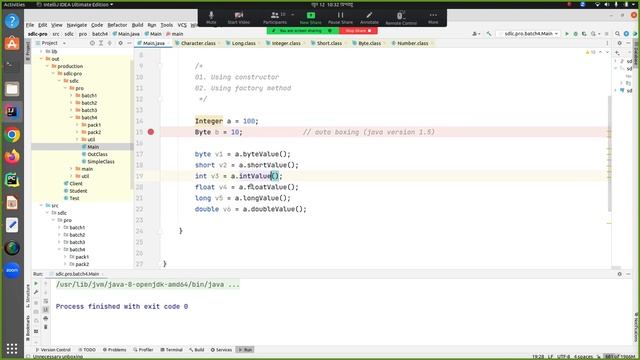The width and height of the screenshot is (640, 360).
Task: Run the sdlc.pro.batch4.Main configuration
Action: pos(567,33)
